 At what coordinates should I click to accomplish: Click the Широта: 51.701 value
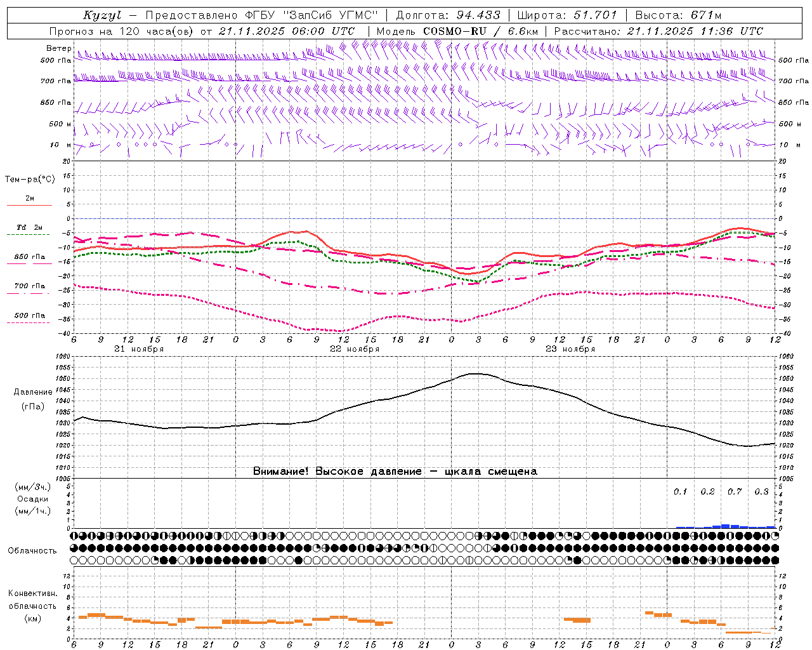coord(567,15)
